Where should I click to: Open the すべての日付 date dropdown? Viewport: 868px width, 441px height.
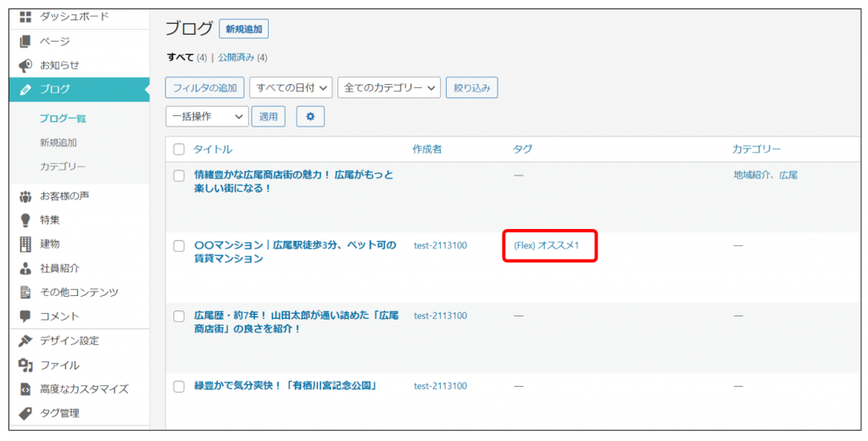[x=290, y=87]
